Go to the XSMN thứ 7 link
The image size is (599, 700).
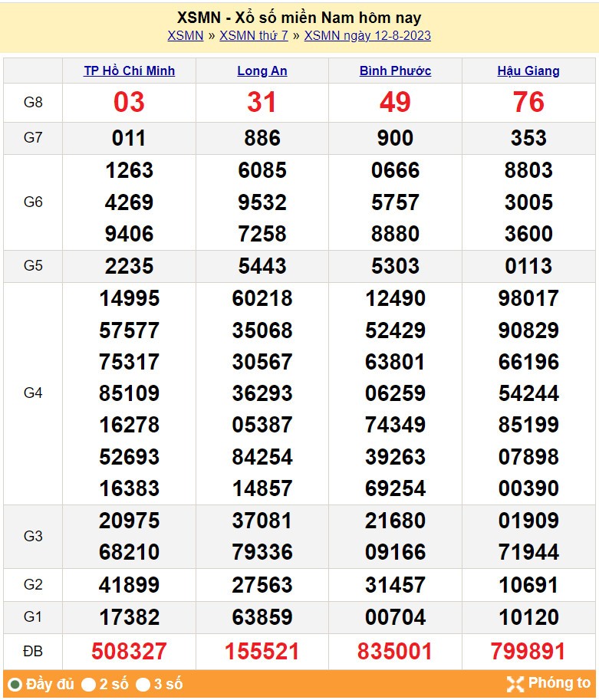[x=254, y=35]
